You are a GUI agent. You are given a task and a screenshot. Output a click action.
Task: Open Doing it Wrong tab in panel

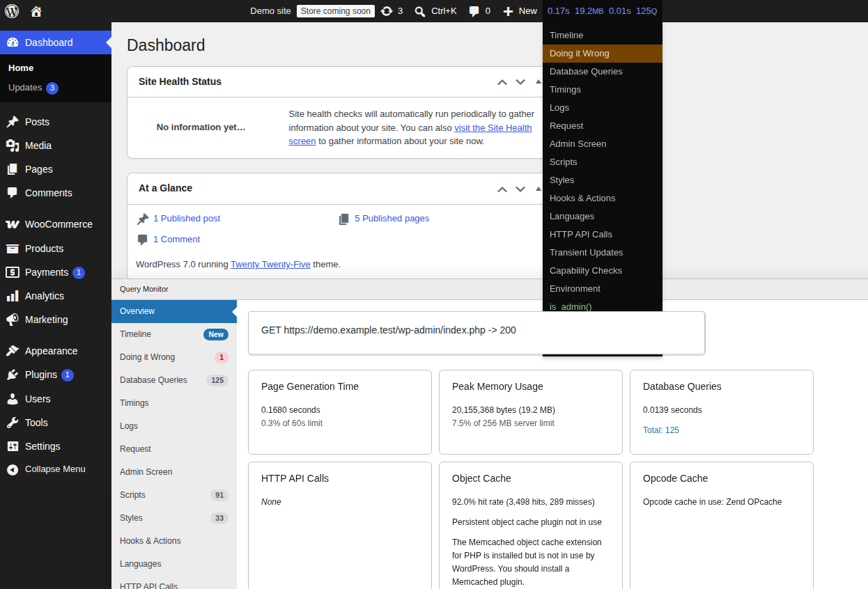174,357
